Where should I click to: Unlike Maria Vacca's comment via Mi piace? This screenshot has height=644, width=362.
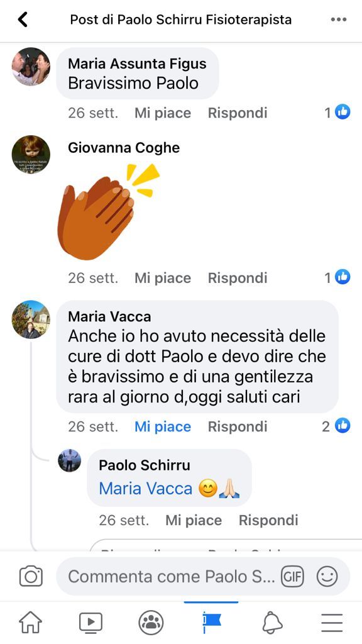pyautogui.click(x=163, y=427)
